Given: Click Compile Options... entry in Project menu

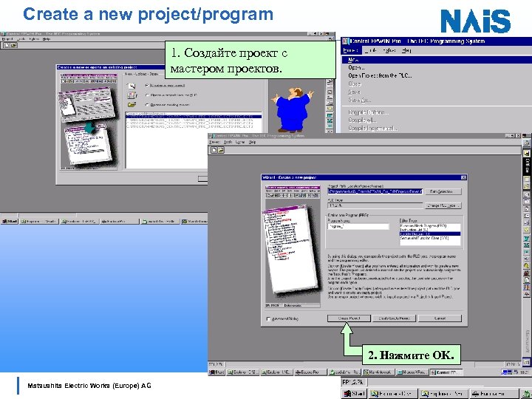Looking at the screenshot, I should pos(437,112).
